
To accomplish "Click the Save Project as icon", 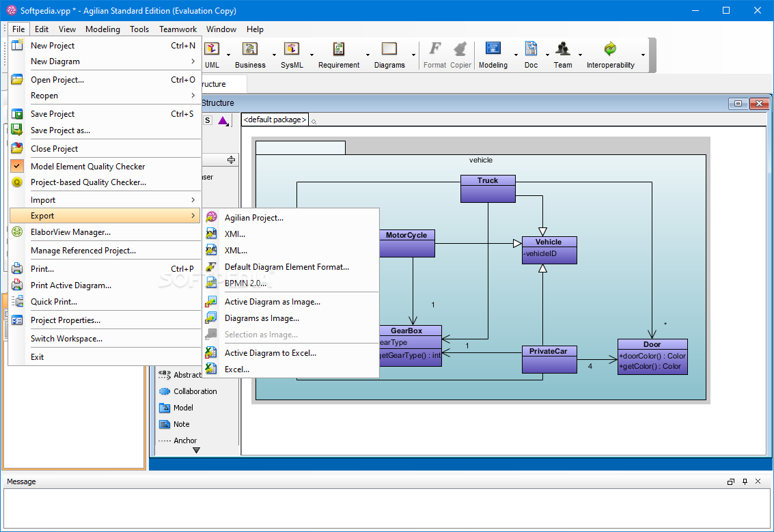I will click(x=17, y=130).
